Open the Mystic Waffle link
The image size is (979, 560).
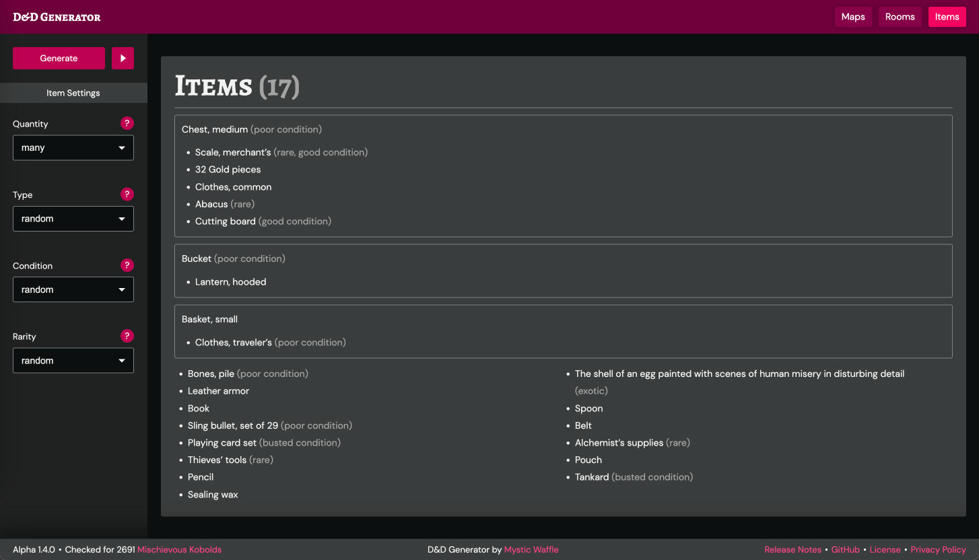click(x=531, y=549)
